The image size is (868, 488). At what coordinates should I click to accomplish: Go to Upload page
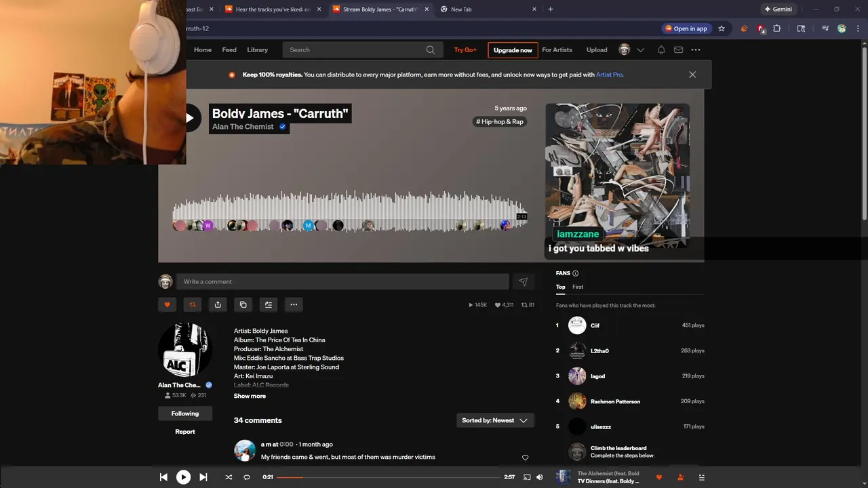pos(597,49)
